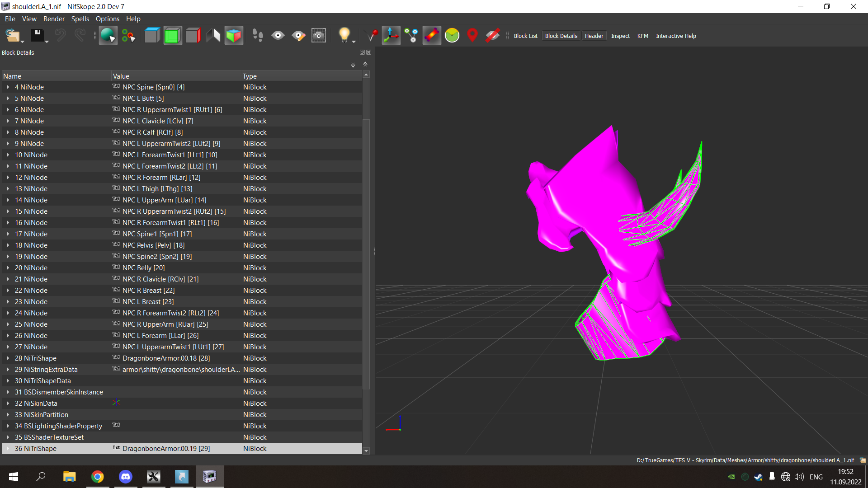Open the Render menu
This screenshot has height=488, width=868.
54,19
